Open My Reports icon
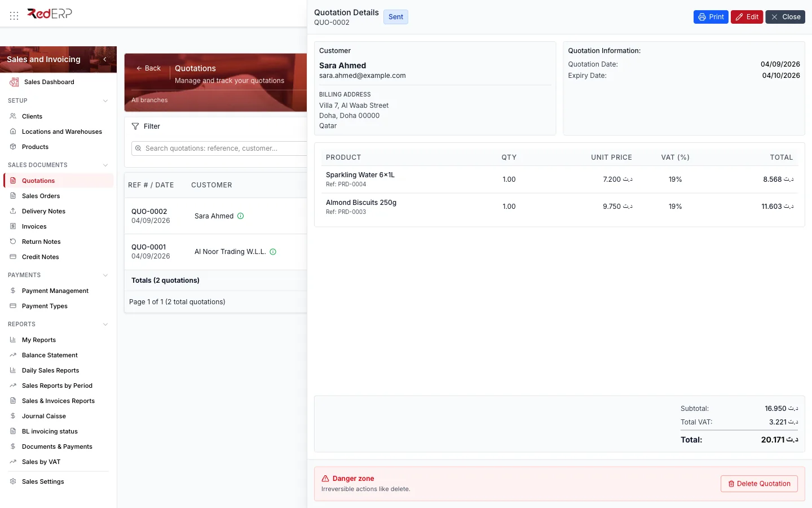This screenshot has height=508, width=812. click(13, 340)
